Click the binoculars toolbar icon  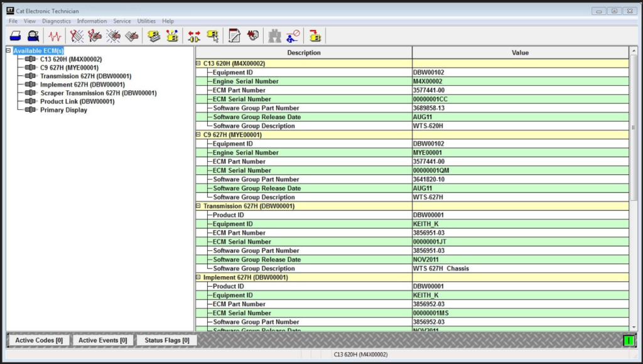coord(274,36)
